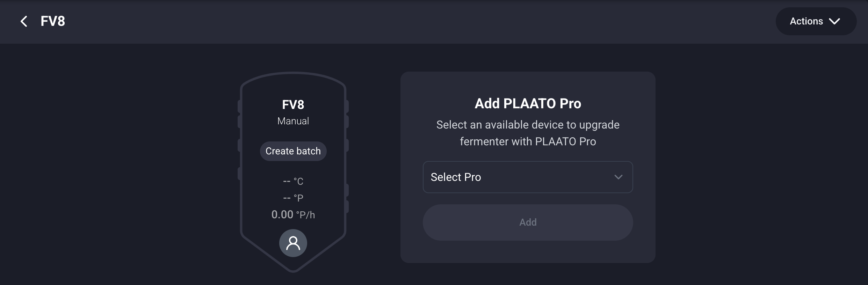Click the chevron beside the Actions label

click(x=834, y=21)
